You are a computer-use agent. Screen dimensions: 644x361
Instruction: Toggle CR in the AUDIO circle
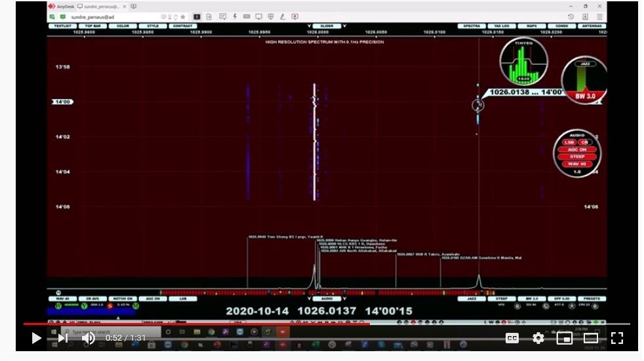click(x=584, y=142)
